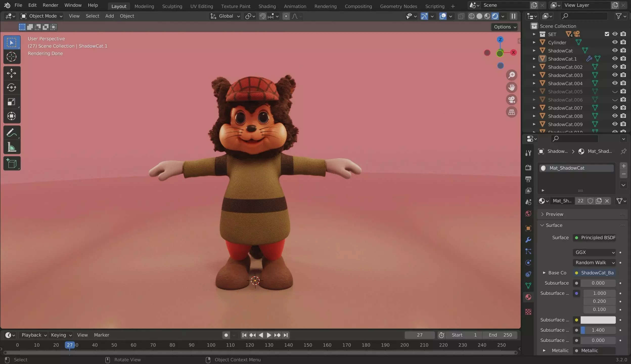Open the Modifier properties wrench tab
Screen dimensions: 631x364
coord(528,240)
